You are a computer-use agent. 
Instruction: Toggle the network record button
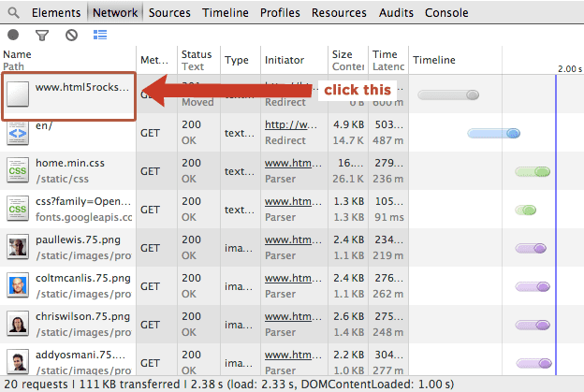click(13, 35)
